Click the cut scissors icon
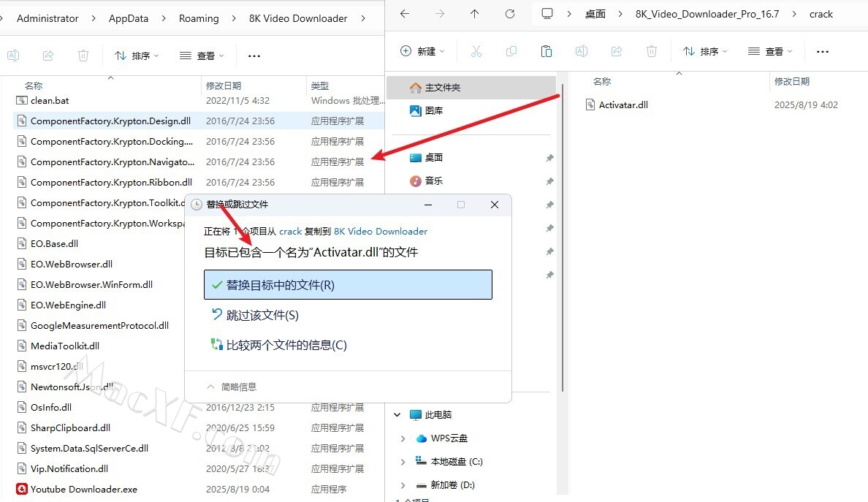Image resolution: width=868 pixels, height=502 pixels. pos(476,51)
